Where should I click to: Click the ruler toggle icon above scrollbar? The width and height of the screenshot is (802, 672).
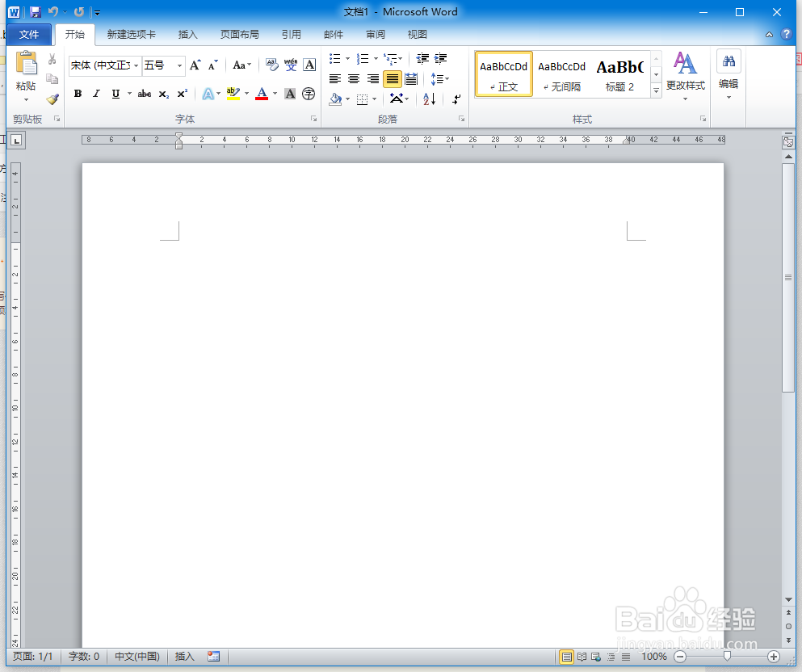pyautogui.click(x=788, y=141)
